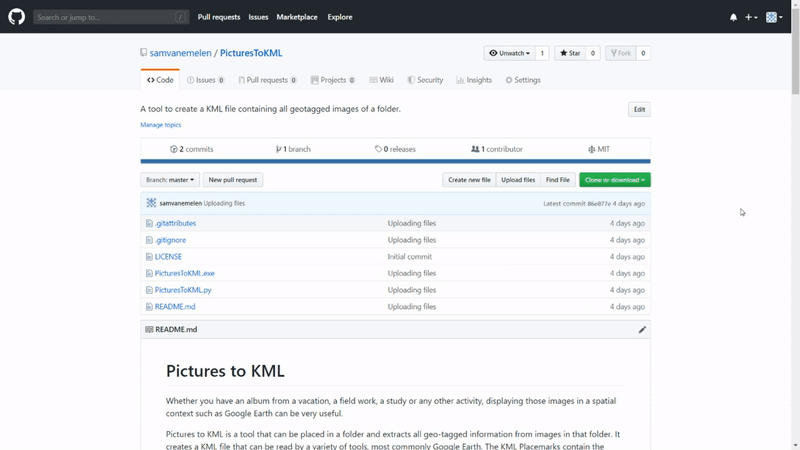This screenshot has height=450, width=800.
Task: Click the Search or jump to field
Action: coord(111,17)
